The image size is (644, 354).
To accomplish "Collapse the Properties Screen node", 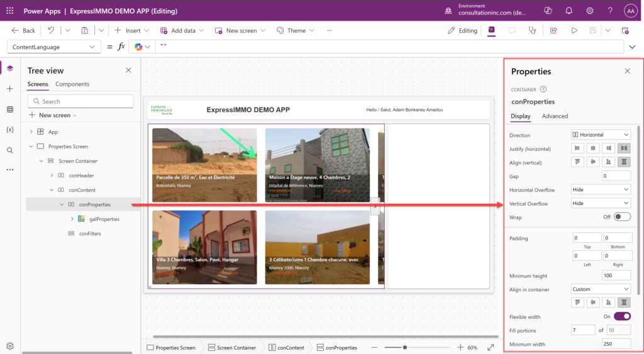I will tap(31, 147).
